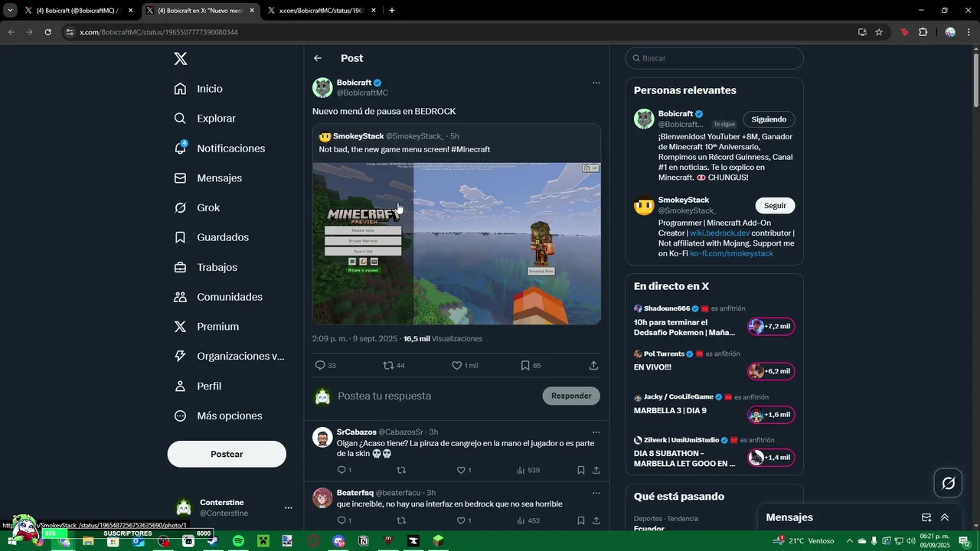Click the SmokeyStack_ handle in quote

pos(414,136)
